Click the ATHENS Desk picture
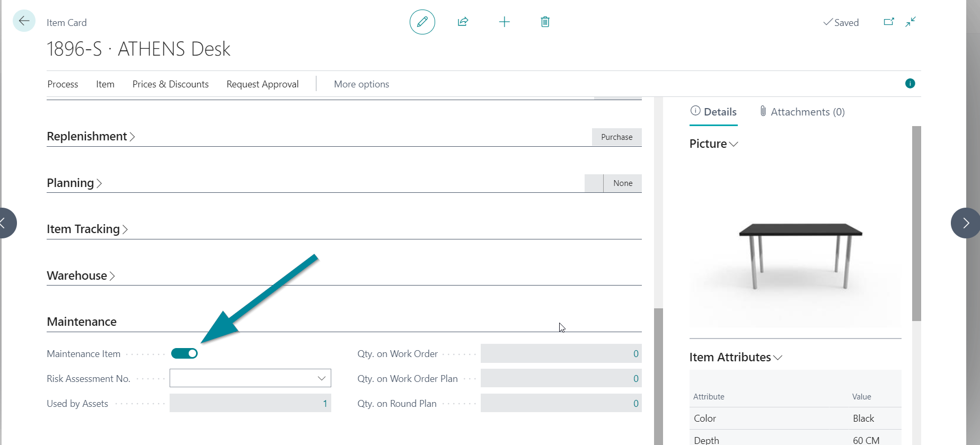 coord(795,244)
